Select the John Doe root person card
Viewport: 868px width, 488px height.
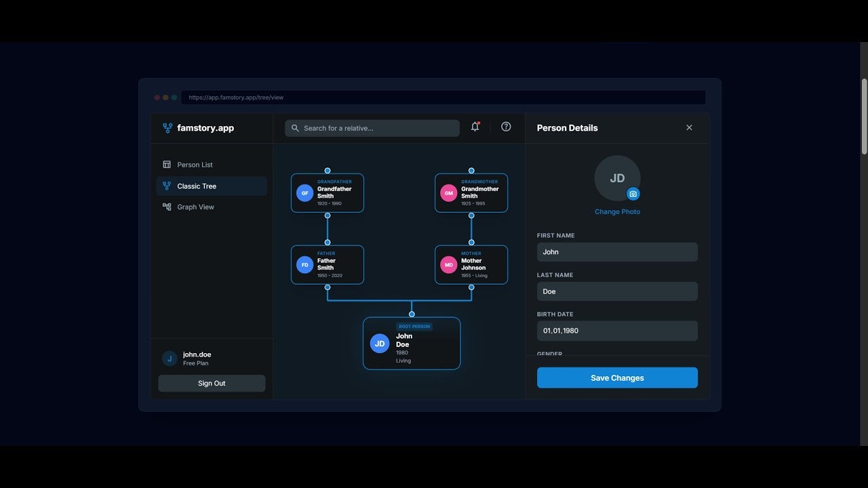(412, 344)
